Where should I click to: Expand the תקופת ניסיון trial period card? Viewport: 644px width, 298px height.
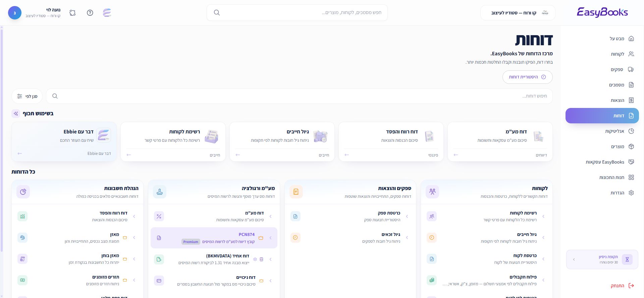[x=602, y=259]
